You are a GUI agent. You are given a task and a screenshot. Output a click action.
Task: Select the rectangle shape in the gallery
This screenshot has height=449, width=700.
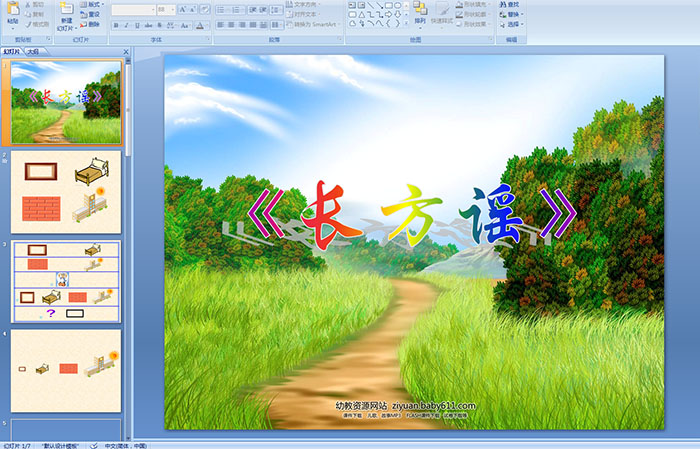pos(389,5)
